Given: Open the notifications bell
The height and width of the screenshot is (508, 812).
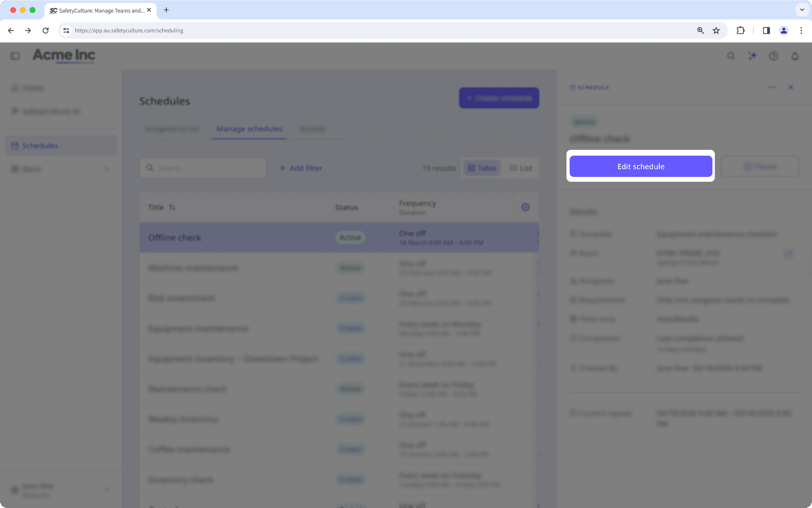Looking at the screenshot, I should (x=795, y=56).
